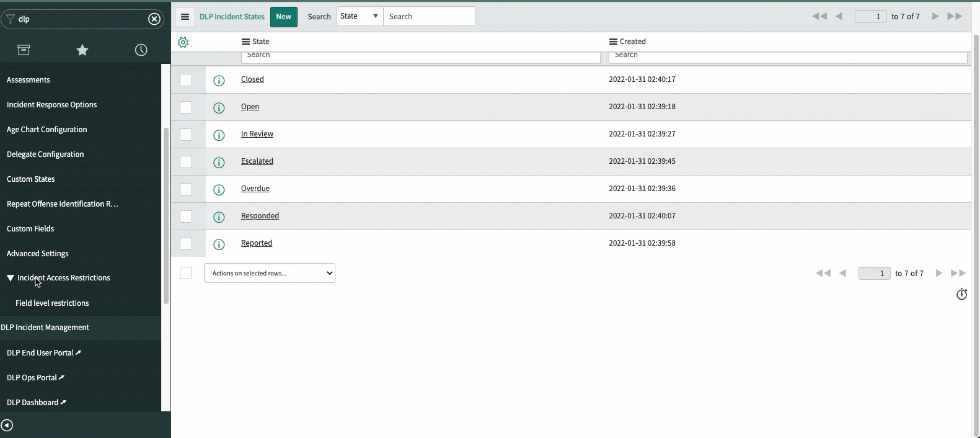The image size is (980, 438).
Task: Open Advanced Settings module
Action: tap(38, 254)
